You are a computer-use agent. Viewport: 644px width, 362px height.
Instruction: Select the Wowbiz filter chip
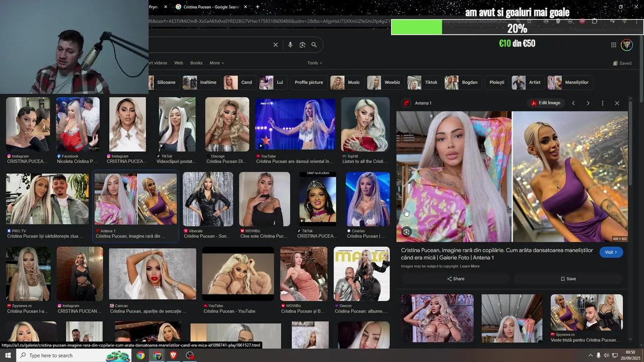(x=385, y=82)
